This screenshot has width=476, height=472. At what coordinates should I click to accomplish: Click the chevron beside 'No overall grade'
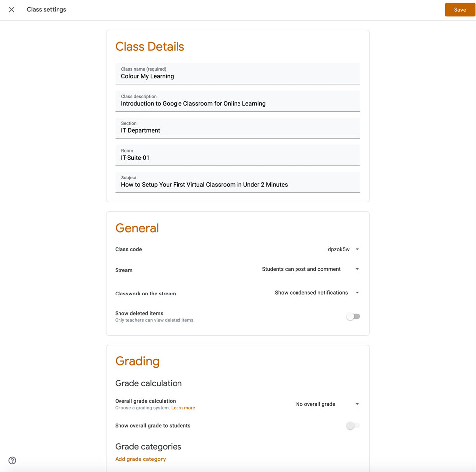(357, 404)
